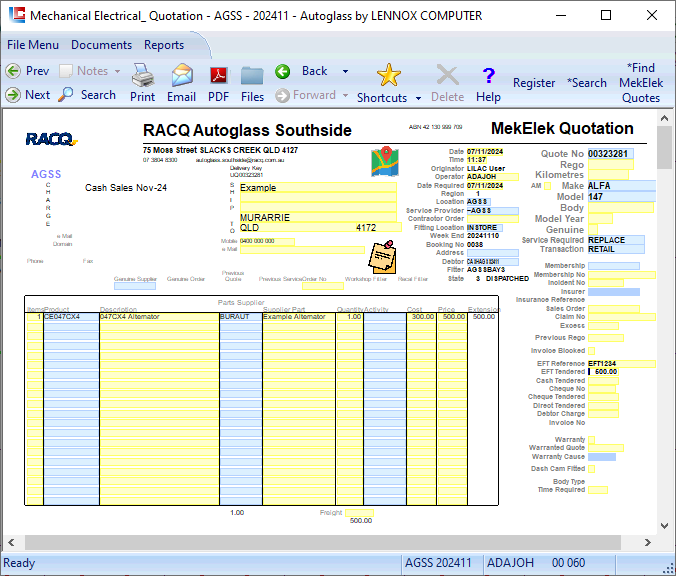Click the Service Required field REPLACE

pos(616,240)
